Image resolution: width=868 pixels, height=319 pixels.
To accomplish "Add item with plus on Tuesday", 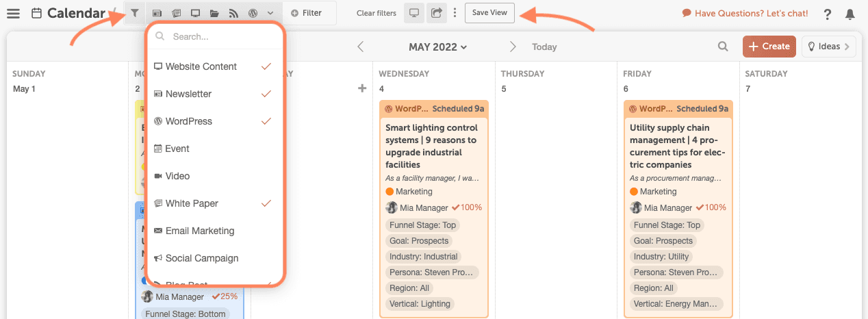I will point(362,88).
